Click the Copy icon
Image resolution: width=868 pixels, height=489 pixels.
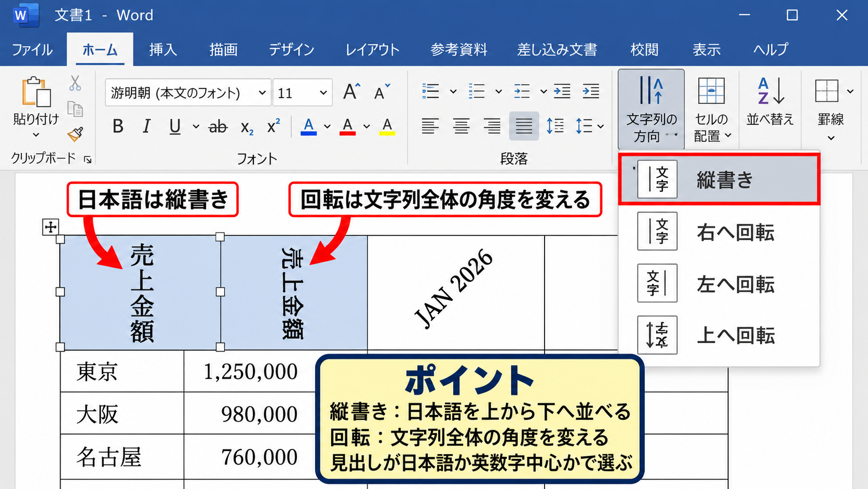(x=75, y=109)
